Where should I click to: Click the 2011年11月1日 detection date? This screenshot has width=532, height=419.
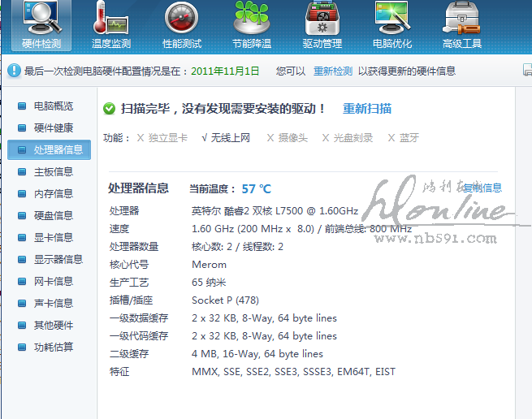click(x=225, y=71)
